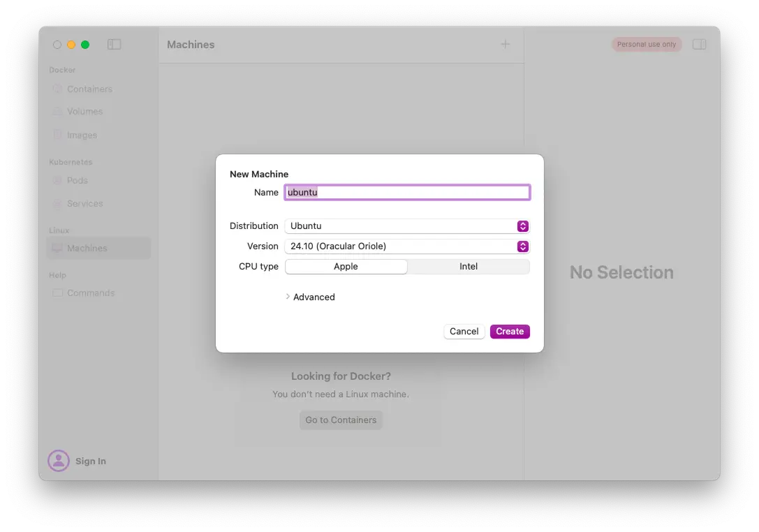Click inside the machine Name field

pyautogui.click(x=407, y=192)
